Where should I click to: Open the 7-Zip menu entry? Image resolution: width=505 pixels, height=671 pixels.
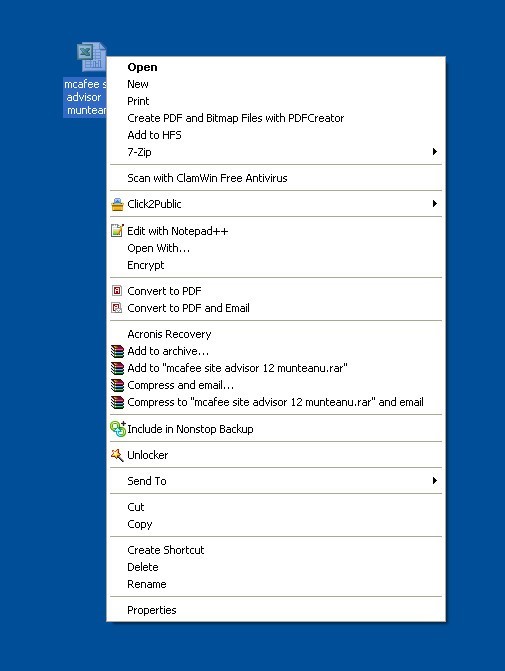276,152
